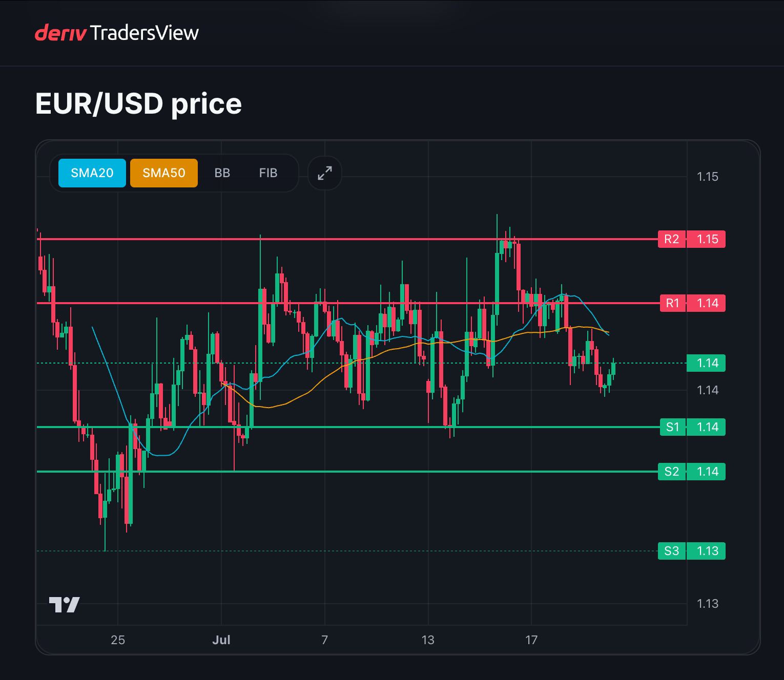
Task: Click the TradingView logo on chart
Action: pos(64,605)
